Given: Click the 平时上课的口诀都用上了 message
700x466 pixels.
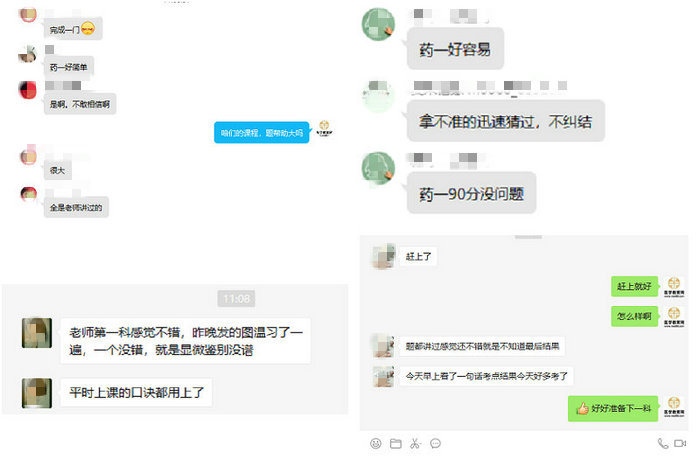Looking at the screenshot, I should 136,392.
